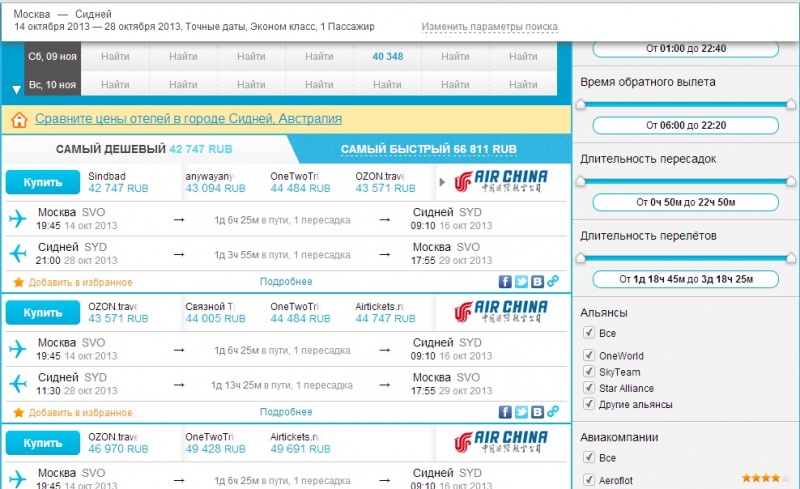Select the 40 348 price in calendar
The image size is (800, 489).
(387, 56)
